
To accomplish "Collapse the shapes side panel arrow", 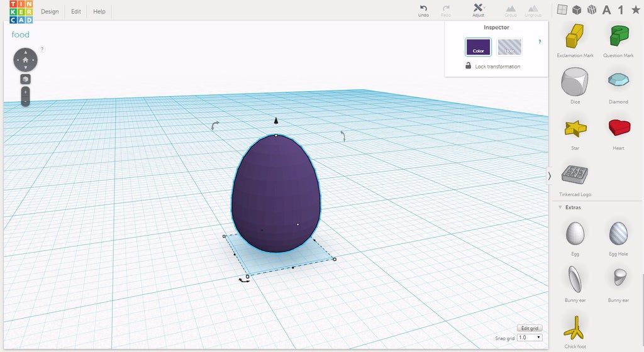I will point(549,176).
